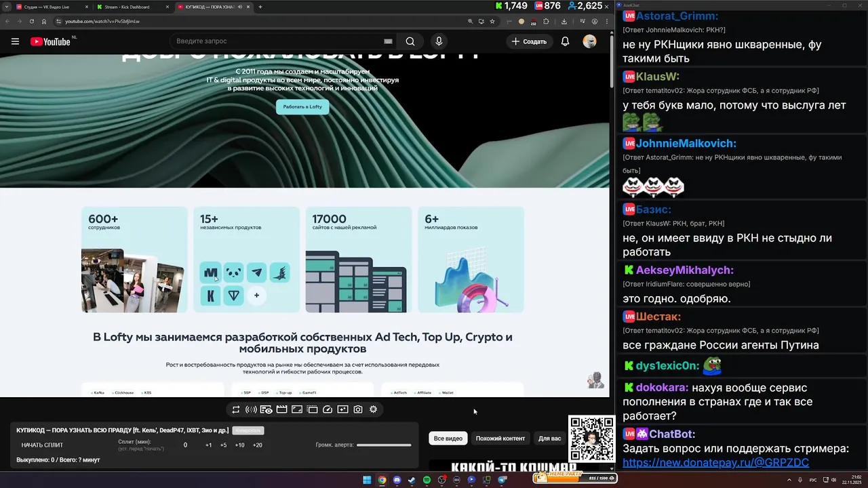
Task: Select the Все видео filter chip
Action: (x=448, y=439)
